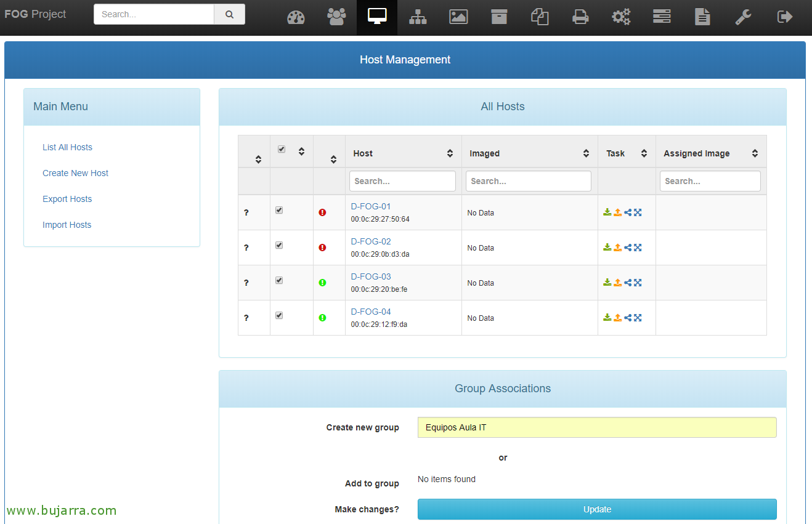Focus the Assigned Image search filter
Screen dimensions: 812x524
(x=710, y=181)
